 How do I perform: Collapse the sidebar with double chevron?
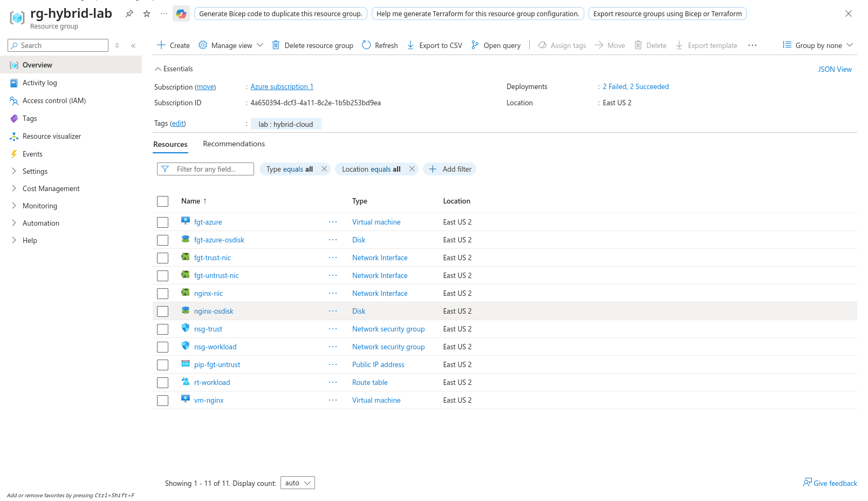(x=133, y=46)
